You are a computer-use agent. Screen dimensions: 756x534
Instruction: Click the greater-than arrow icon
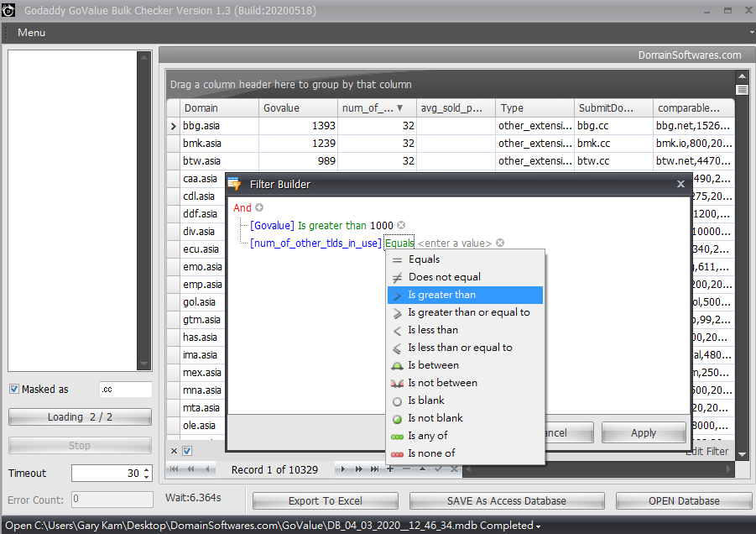pos(397,296)
